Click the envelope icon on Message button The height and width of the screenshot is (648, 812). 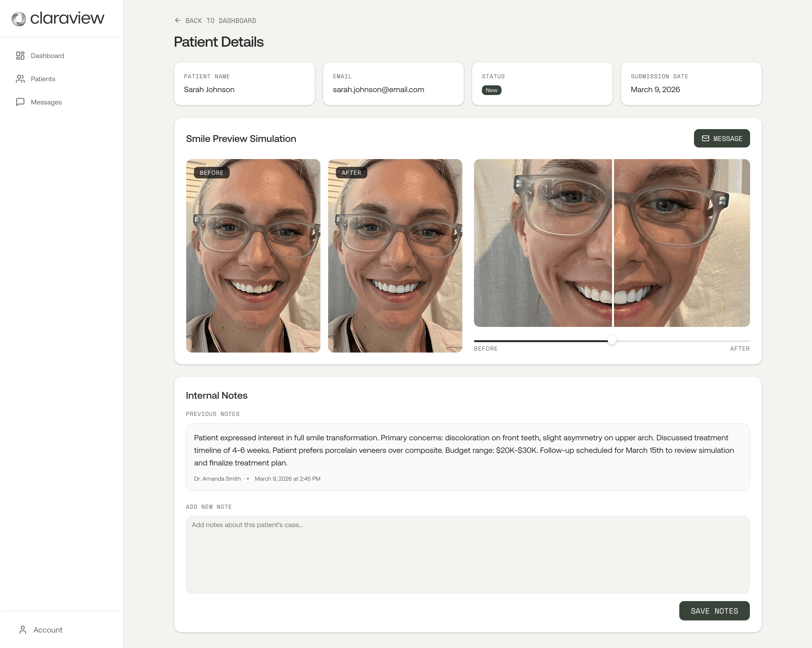point(705,139)
